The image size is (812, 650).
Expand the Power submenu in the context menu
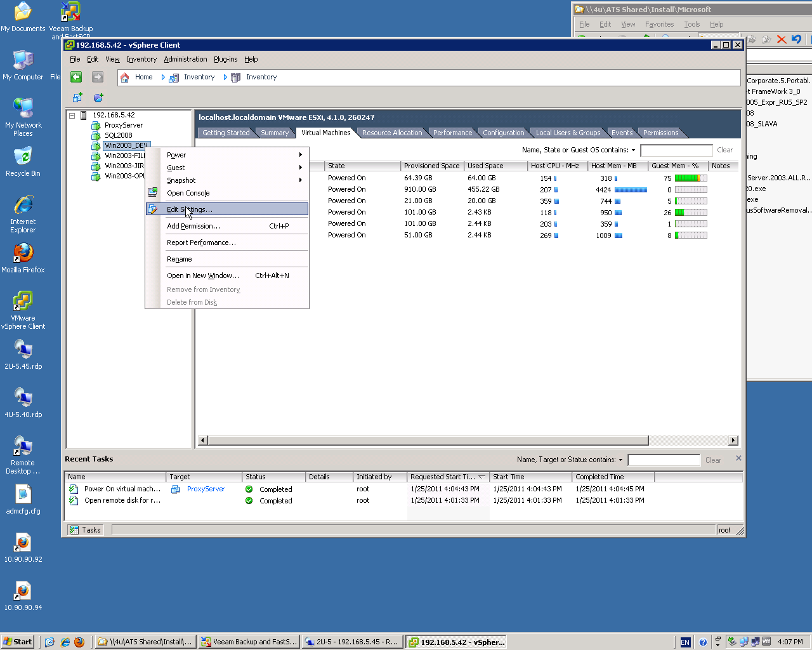[227, 155]
